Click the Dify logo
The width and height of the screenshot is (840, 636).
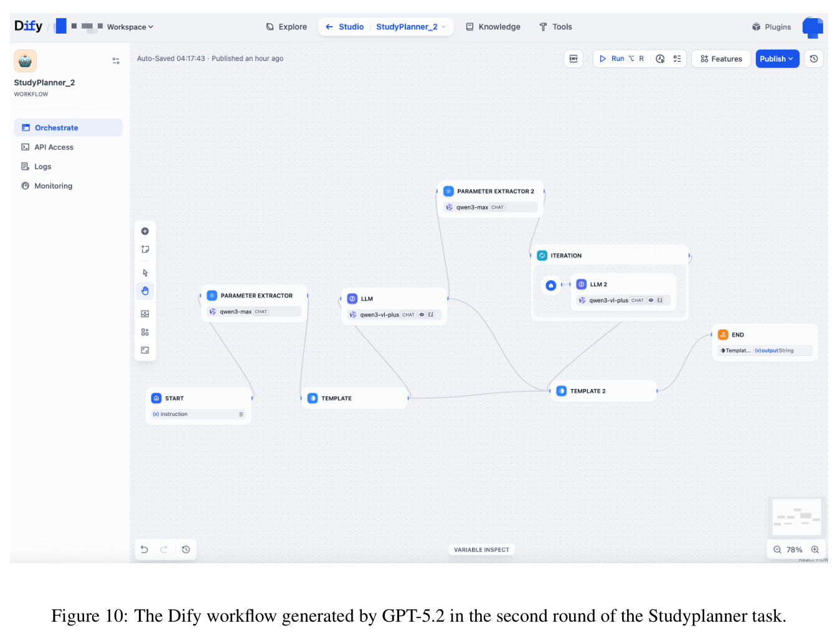(28, 26)
